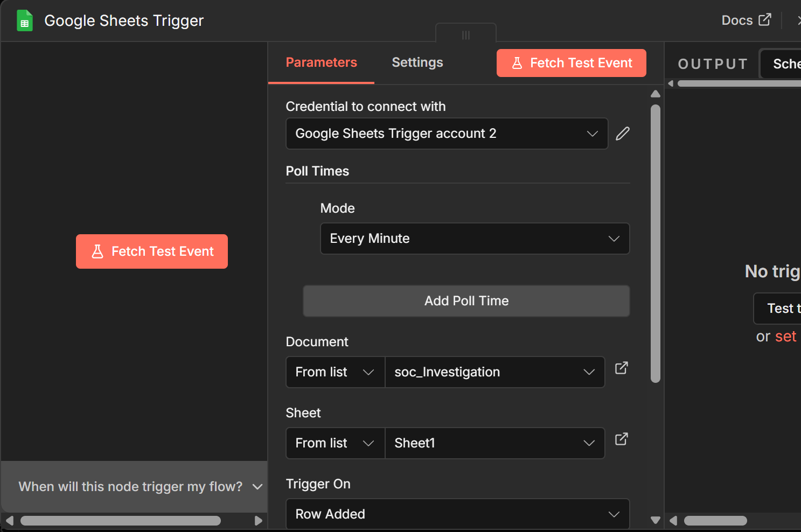The width and height of the screenshot is (801, 532).
Task: Click the drag handle above the panel
Action: 466,34
